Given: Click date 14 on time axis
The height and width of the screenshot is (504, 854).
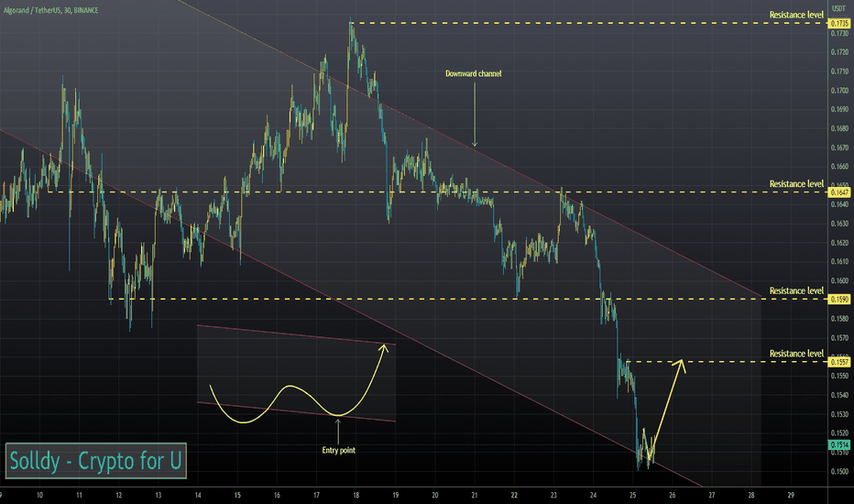Looking at the screenshot, I should tap(198, 495).
